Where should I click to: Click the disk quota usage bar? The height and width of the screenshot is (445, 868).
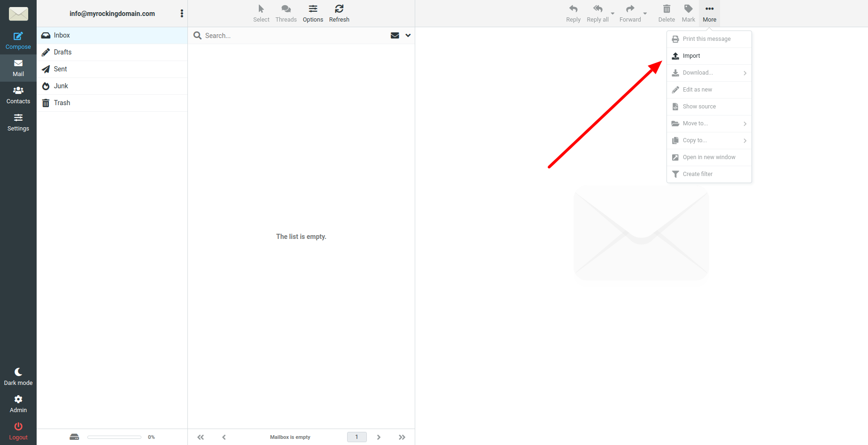coord(114,437)
